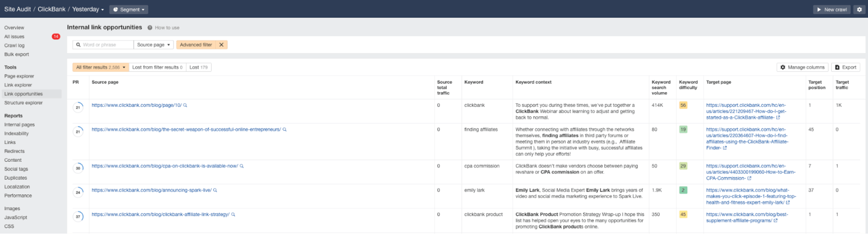Open Redirects report
The height and width of the screenshot is (234, 868).
(x=14, y=151)
